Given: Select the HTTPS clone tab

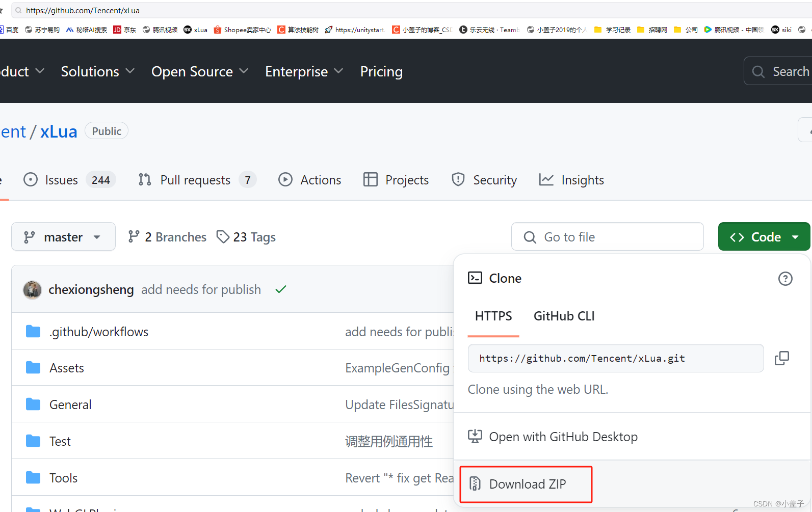Looking at the screenshot, I should point(493,316).
